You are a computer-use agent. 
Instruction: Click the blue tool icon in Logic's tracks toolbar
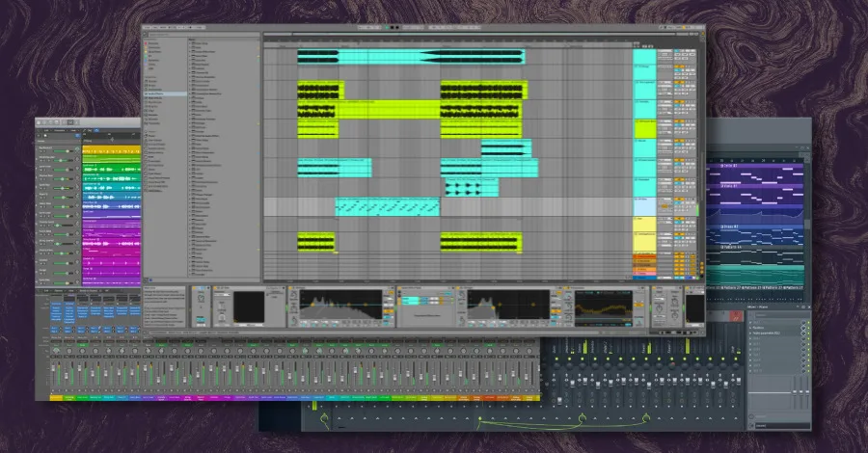[96, 130]
